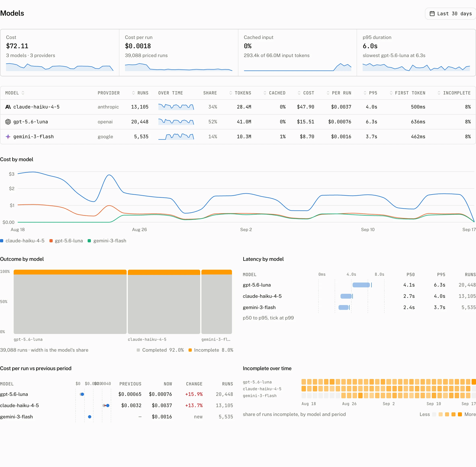The height and width of the screenshot is (467, 476).
Task: Click 'new' change label for gemini-3-flash
Action: (198, 417)
